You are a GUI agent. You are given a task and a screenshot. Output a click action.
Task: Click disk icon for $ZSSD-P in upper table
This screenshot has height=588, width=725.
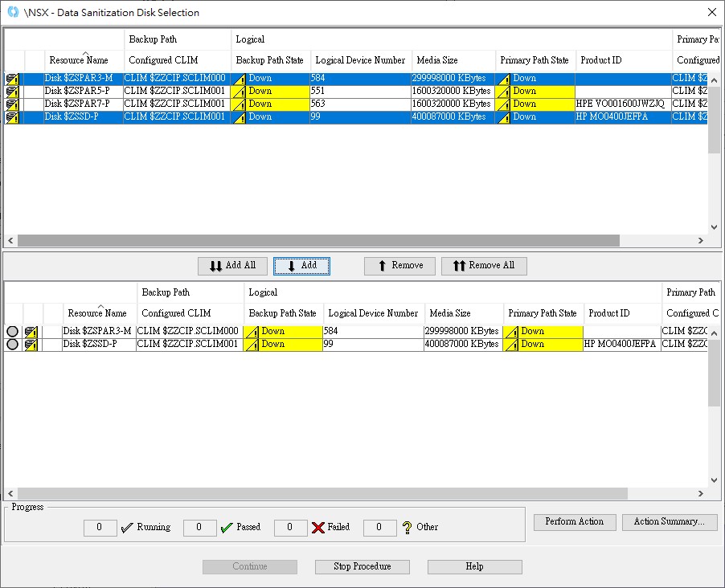pyautogui.click(x=13, y=117)
